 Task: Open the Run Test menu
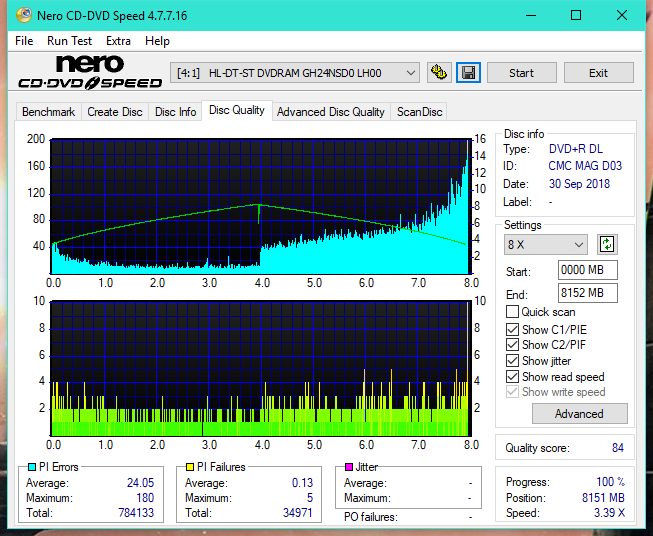tap(69, 41)
